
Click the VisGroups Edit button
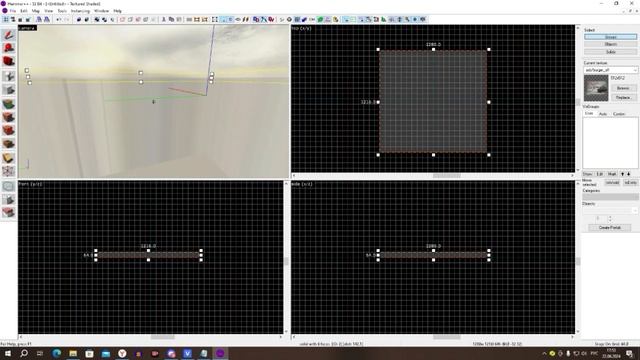(600, 174)
